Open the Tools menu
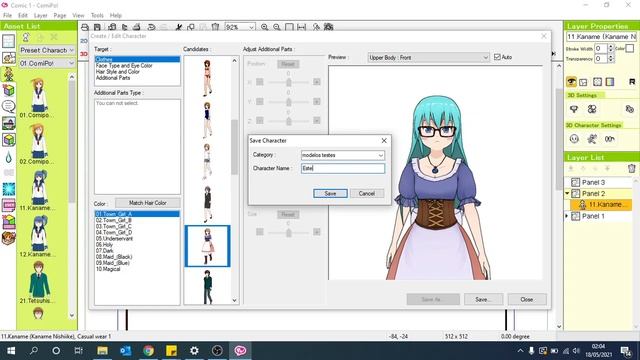 tap(97, 16)
